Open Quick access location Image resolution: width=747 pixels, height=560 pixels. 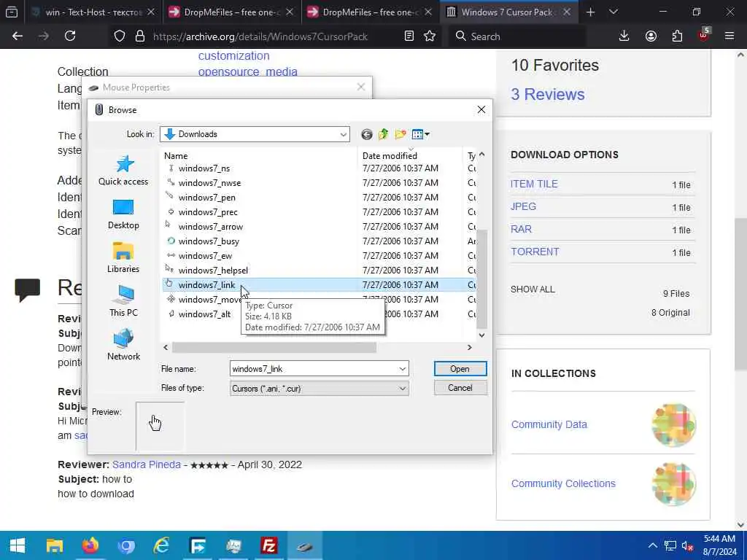tap(123, 171)
